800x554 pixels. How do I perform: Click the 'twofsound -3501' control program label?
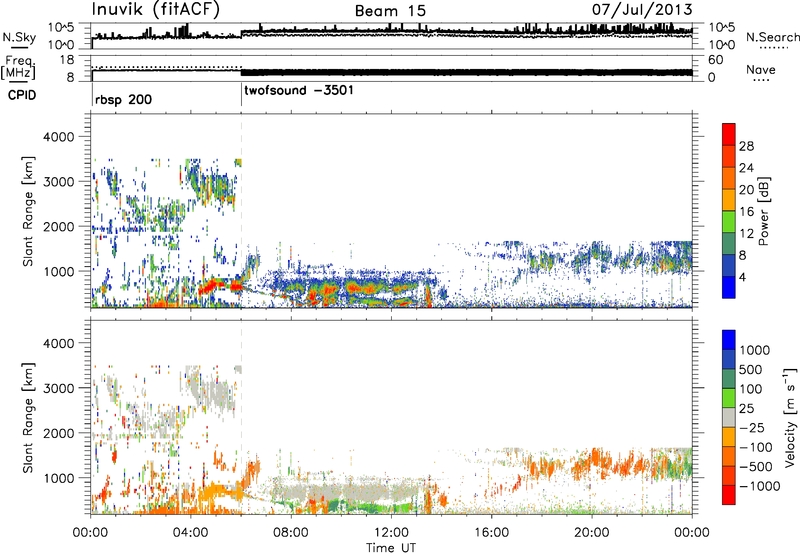pyautogui.click(x=299, y=91)
